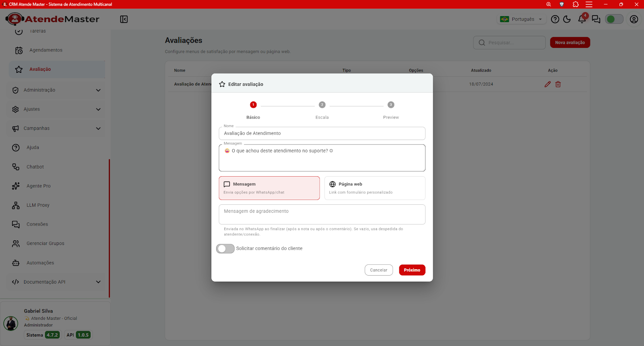Screen dimensions: 644x346
Task: Jump to step 2 Escala in stepper
Action: click(x=322, y=109)
